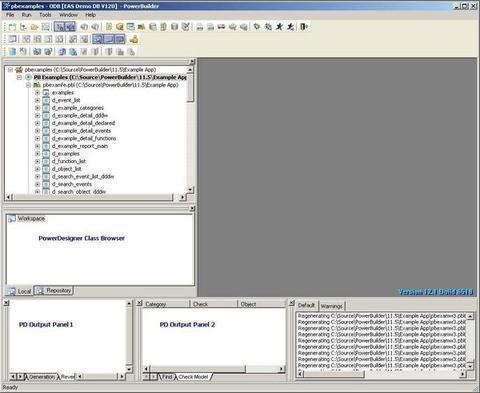Click the Select and Run icon
The height and width of the screenshot is (393, 480).
tap(290, 27)
